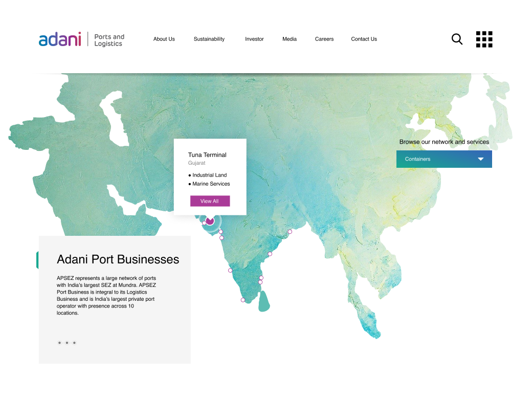Viewport: 532px width, 399px height.
Task: Select the southwest coast port marker
Action: (x=230, y=271)
